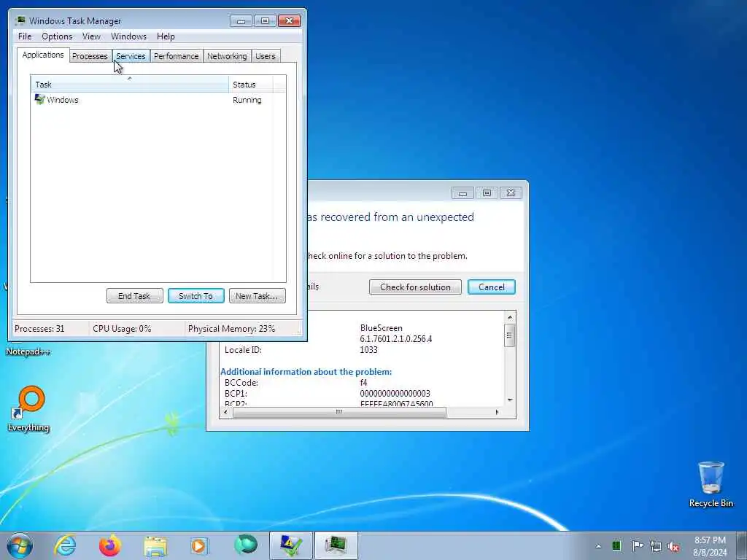Click the Switch To button
747x560 pixels.
coord(196,296)
